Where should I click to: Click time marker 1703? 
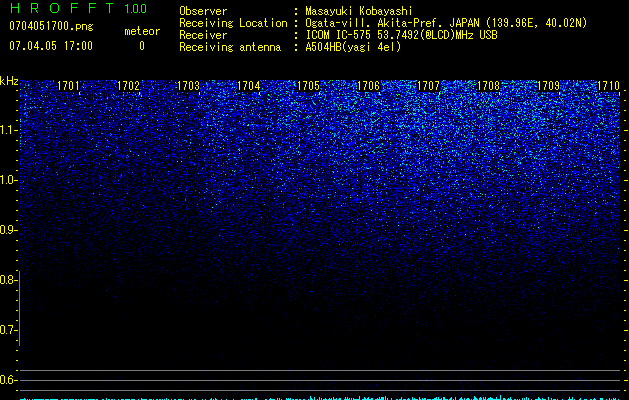pyautogui.click(x=188, y=86)
